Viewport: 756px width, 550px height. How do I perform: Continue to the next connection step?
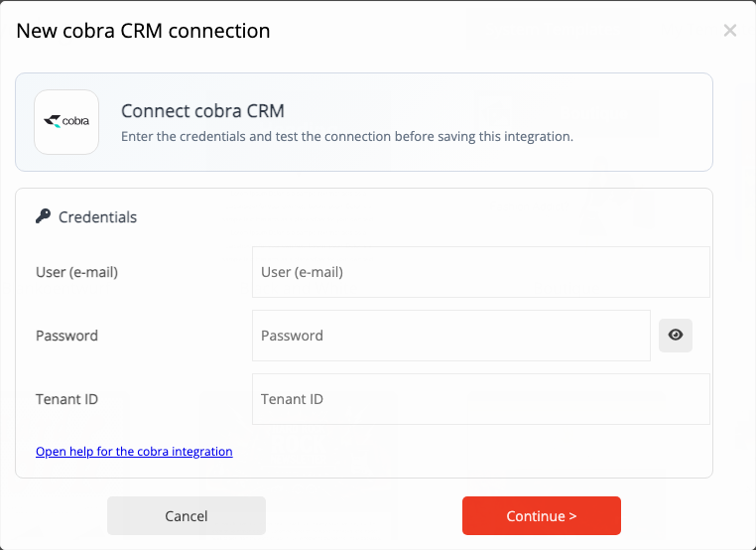pos(542,515)
